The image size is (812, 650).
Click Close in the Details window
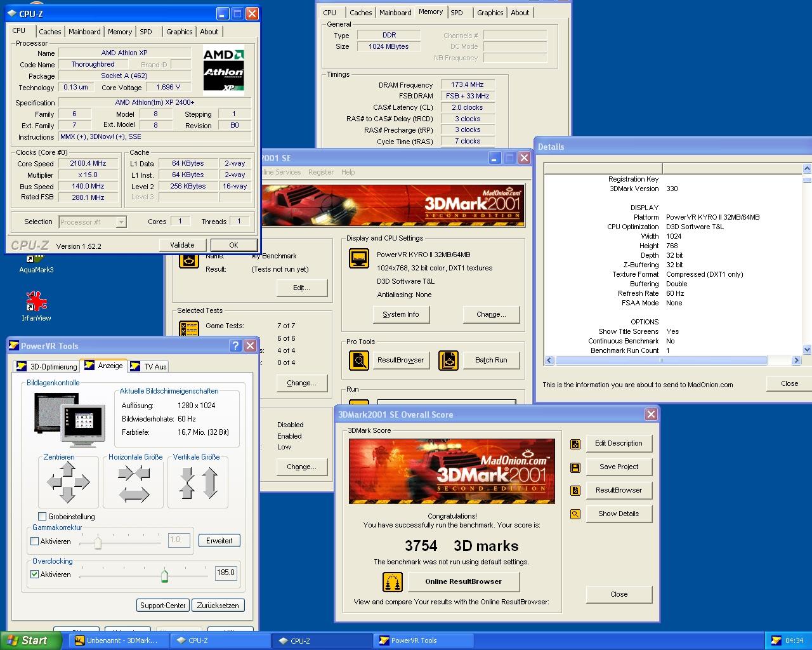click(789, 383)
